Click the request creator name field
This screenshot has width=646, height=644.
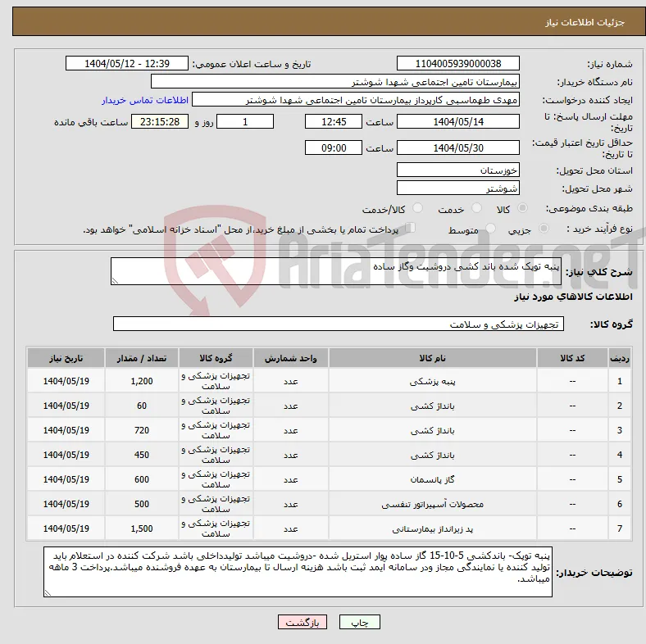point(356,100)
